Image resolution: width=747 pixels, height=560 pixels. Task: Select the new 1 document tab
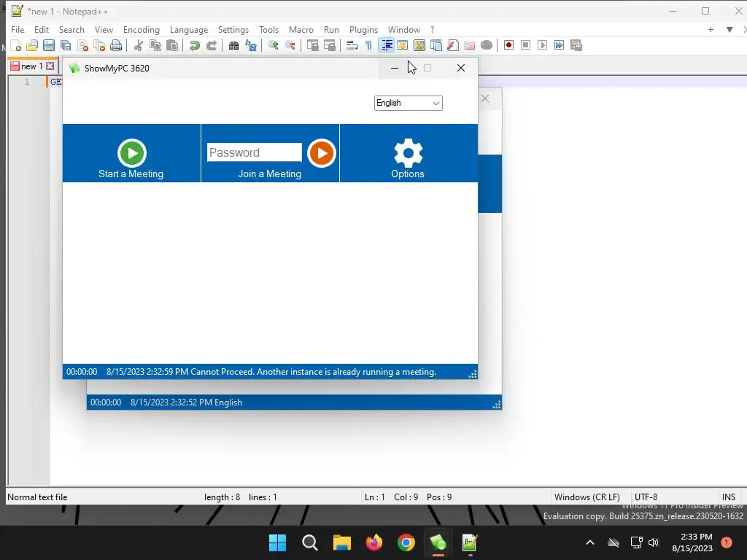[31, 66]
